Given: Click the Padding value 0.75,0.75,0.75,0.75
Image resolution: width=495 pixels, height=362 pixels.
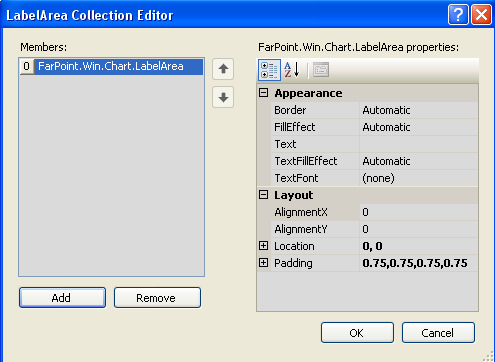Looking at the screenshot, I should tap(415, 263).
